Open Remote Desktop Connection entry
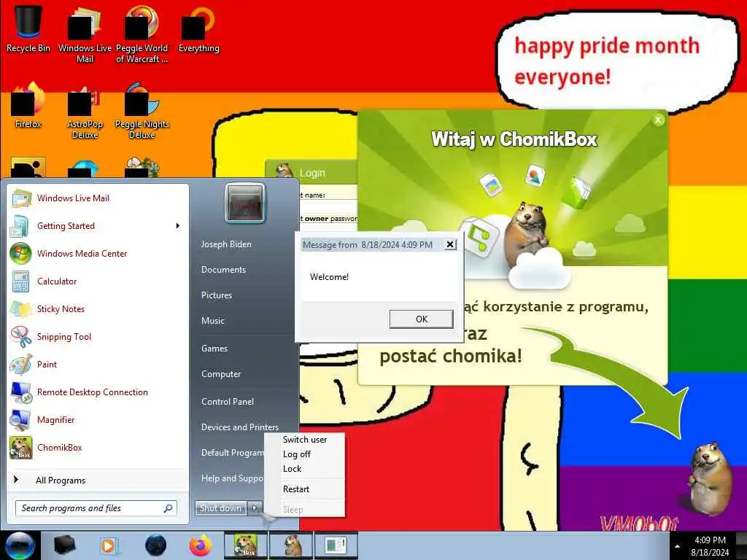The height and width of the screenshot is (560, 747). (98, 392)
